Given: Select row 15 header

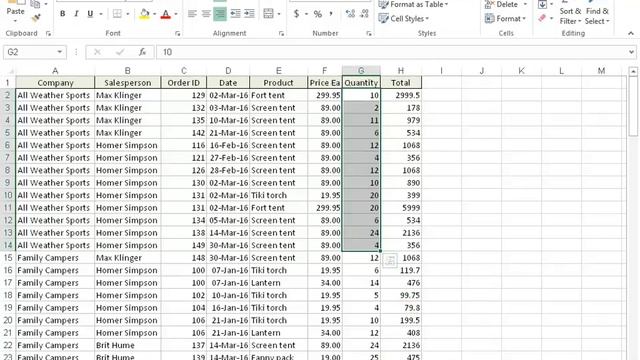Looking at the screenshot, I should [x=8, y=258].
